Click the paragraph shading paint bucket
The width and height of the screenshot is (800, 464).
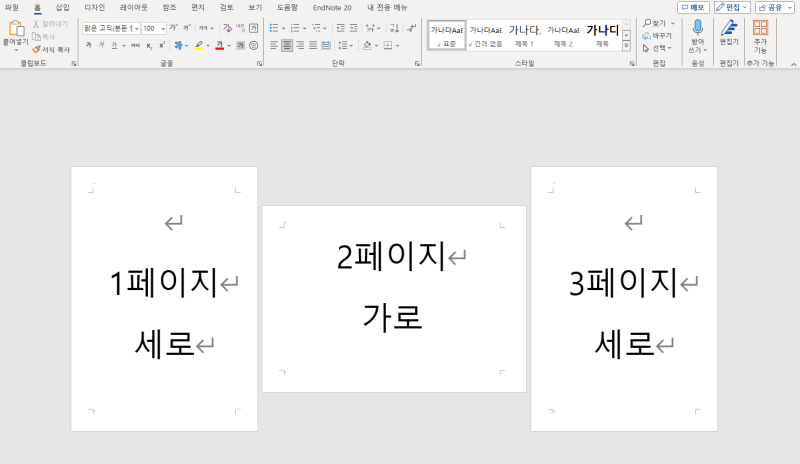click(x=367, y=45)
